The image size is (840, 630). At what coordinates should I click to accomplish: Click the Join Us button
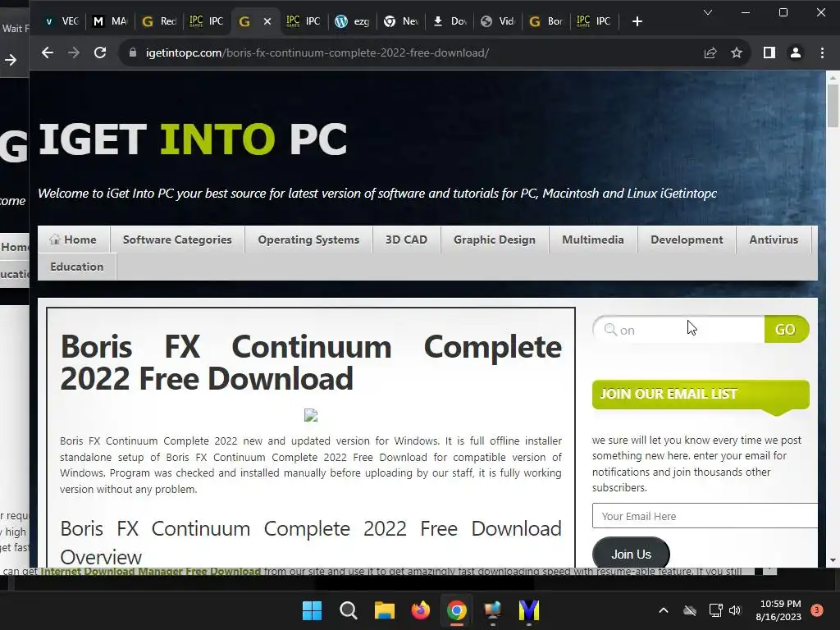631,554
